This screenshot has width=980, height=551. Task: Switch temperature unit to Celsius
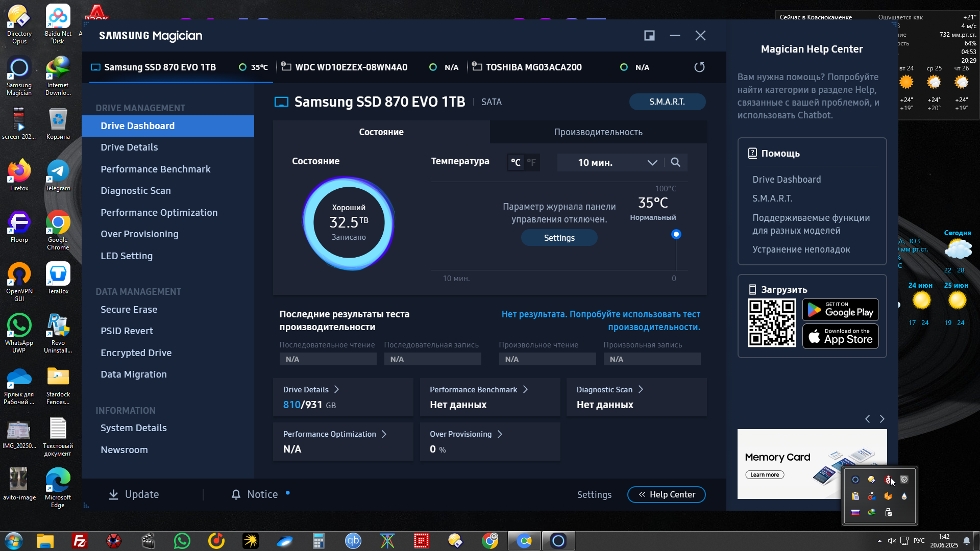tap(516, 162)
